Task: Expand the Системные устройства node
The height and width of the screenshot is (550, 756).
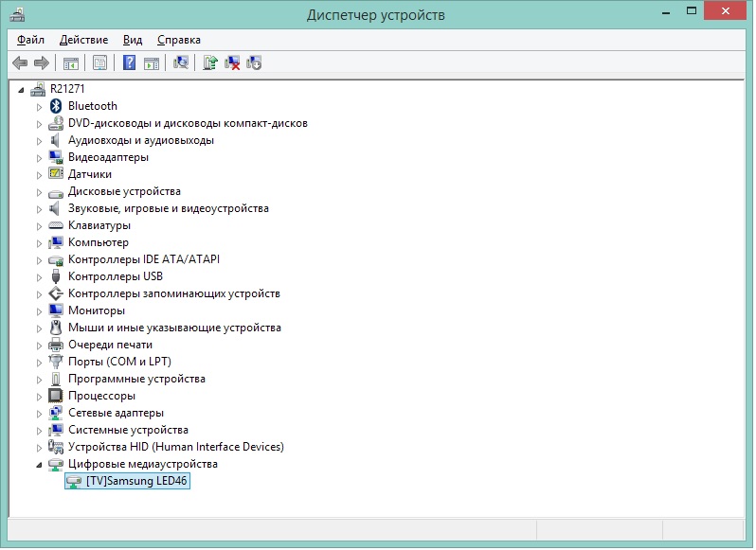Action: (39, 431)
